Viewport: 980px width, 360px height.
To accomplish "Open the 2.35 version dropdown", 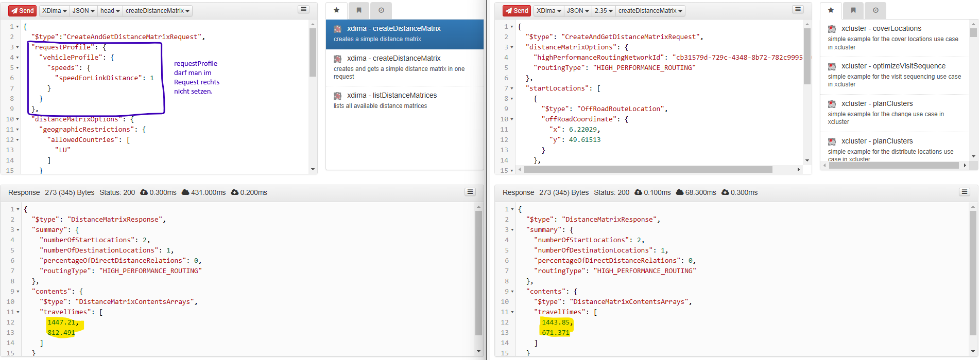I will coord(603,11).
